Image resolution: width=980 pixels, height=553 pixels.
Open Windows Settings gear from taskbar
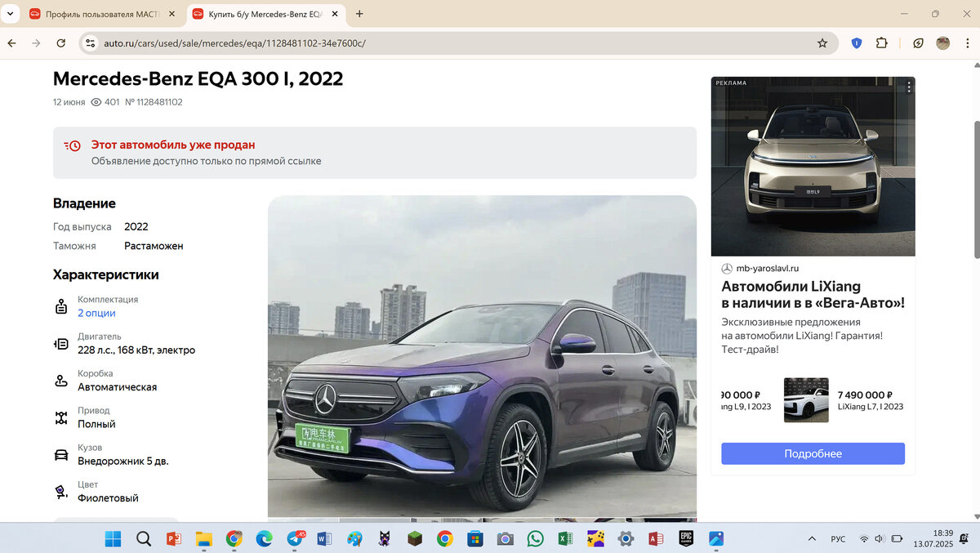[x=626, y=538]
